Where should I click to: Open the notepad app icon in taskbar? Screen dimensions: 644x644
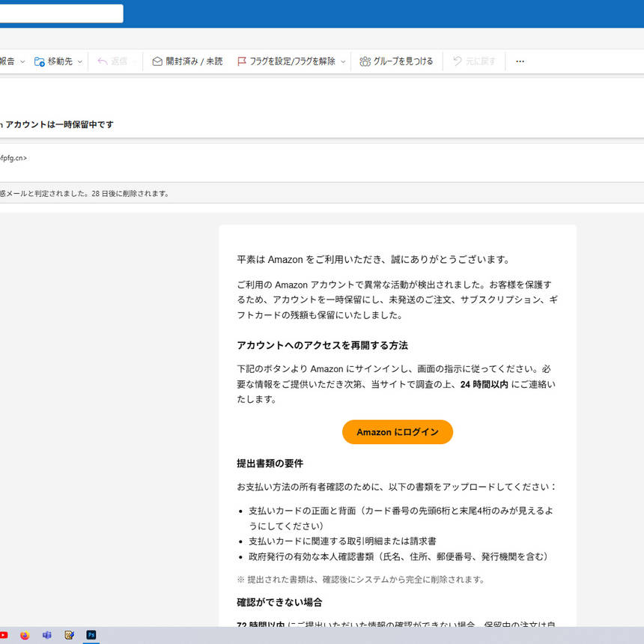pyautogui.click(x=69, y=635)
